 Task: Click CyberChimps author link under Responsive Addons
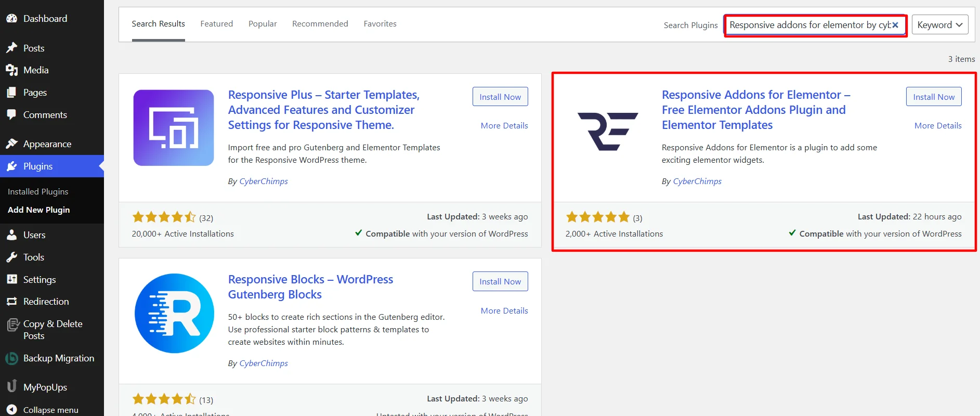pos(697,181)
